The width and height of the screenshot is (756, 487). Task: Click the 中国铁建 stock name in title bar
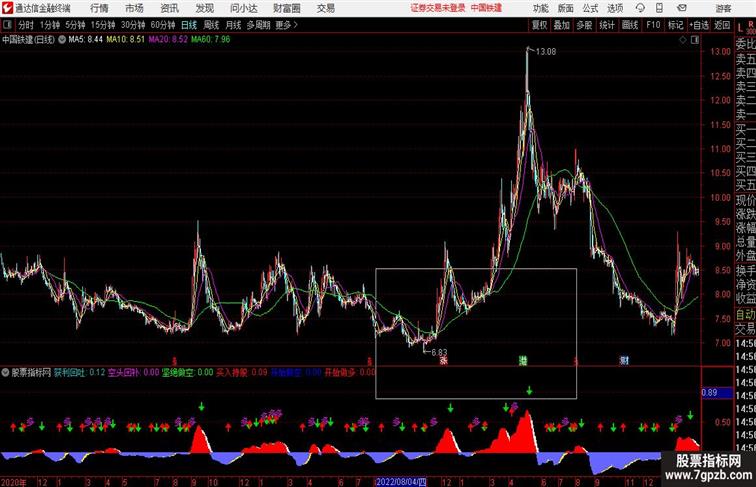click(486, 8)
